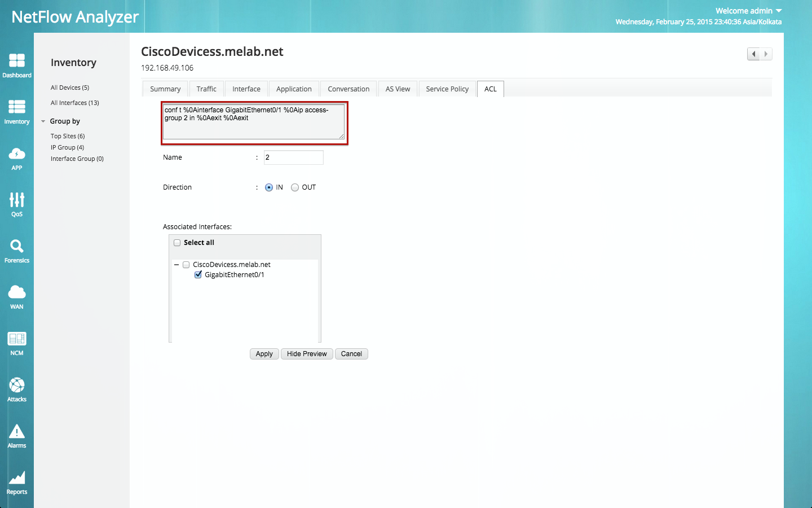Open the Dashboard sidebar icon
Image resolution: width=812 pixels, height=508 pixels.
point(17,65)
